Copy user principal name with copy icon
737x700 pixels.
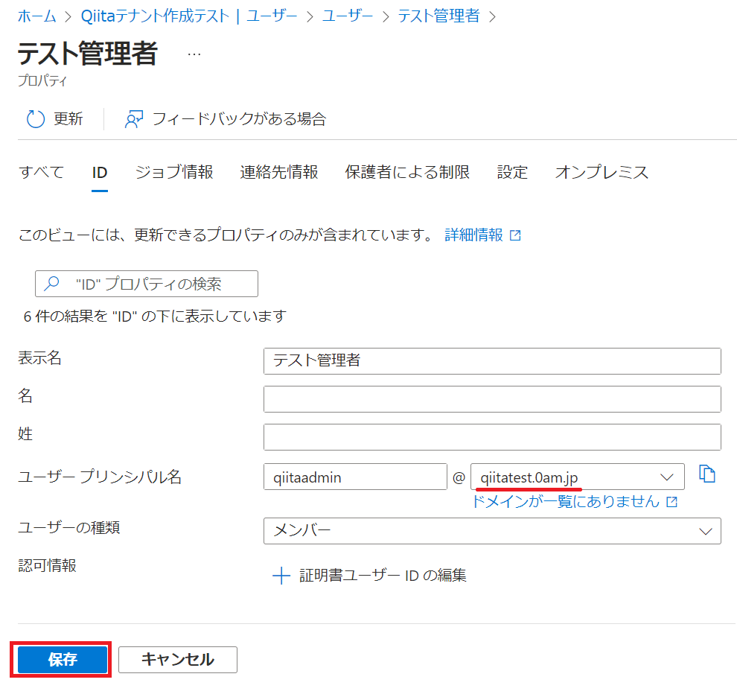click(x=707, y=474)
